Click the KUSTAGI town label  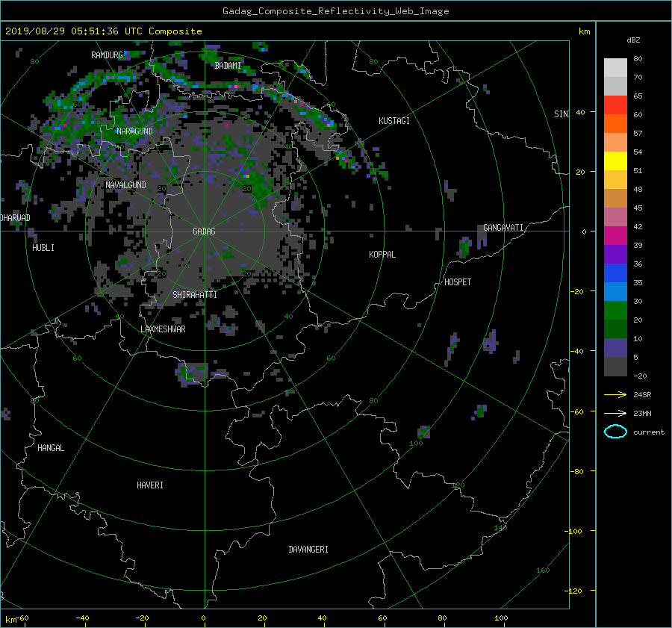394,121
